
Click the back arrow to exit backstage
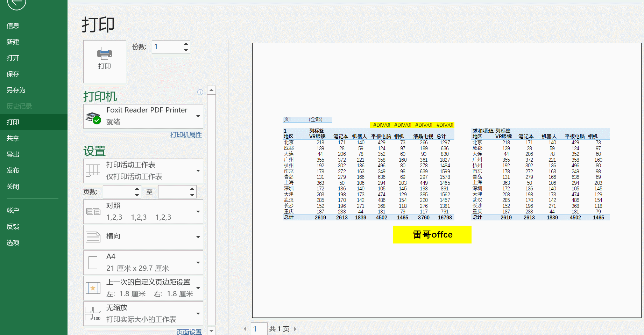click(16, 3)
